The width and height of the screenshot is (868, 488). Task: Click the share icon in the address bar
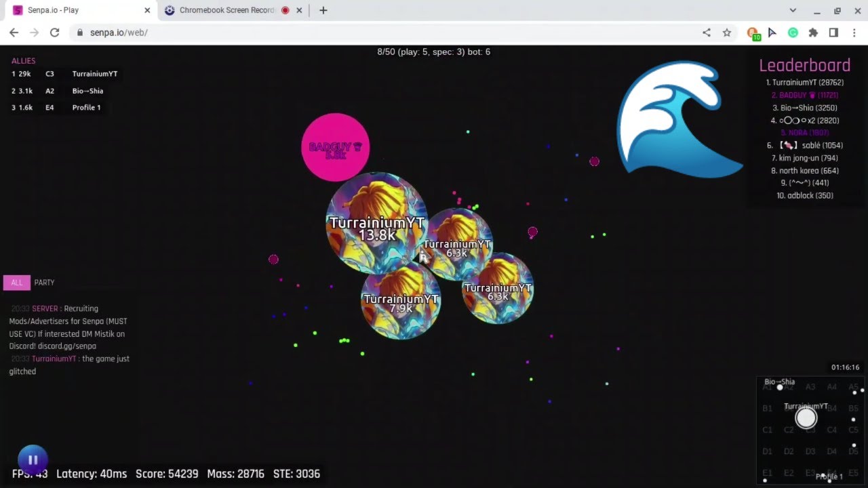click(707, 33)
